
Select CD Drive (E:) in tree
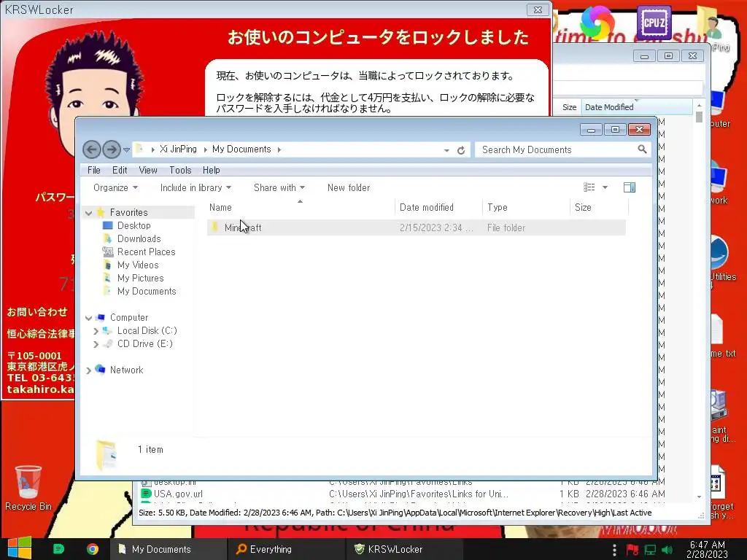pos(145,344)
